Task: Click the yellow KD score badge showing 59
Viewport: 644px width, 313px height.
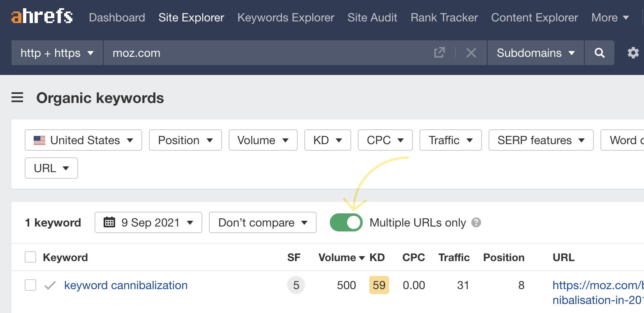Action: (379, 285)
